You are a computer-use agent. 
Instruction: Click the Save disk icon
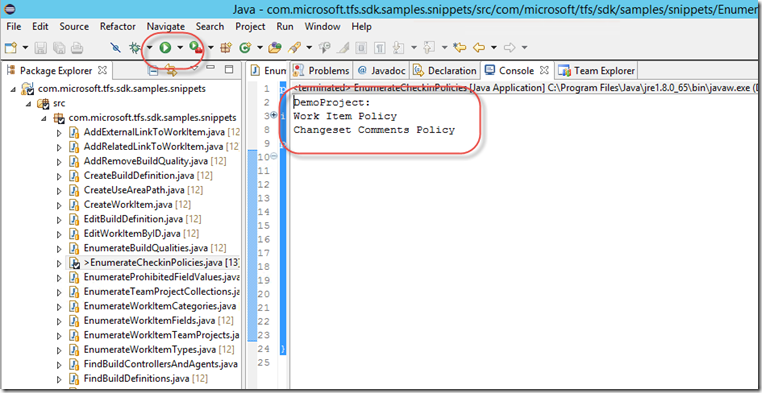pos(40,48)
